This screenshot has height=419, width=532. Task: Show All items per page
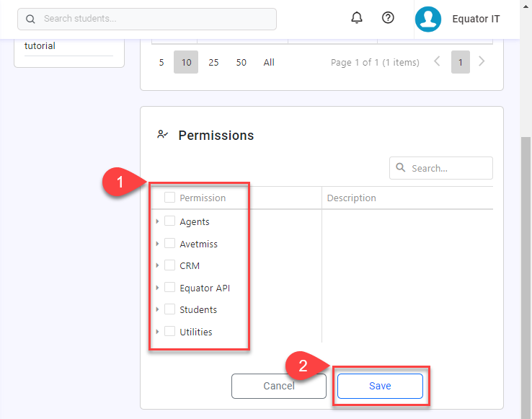click(269, 63)
